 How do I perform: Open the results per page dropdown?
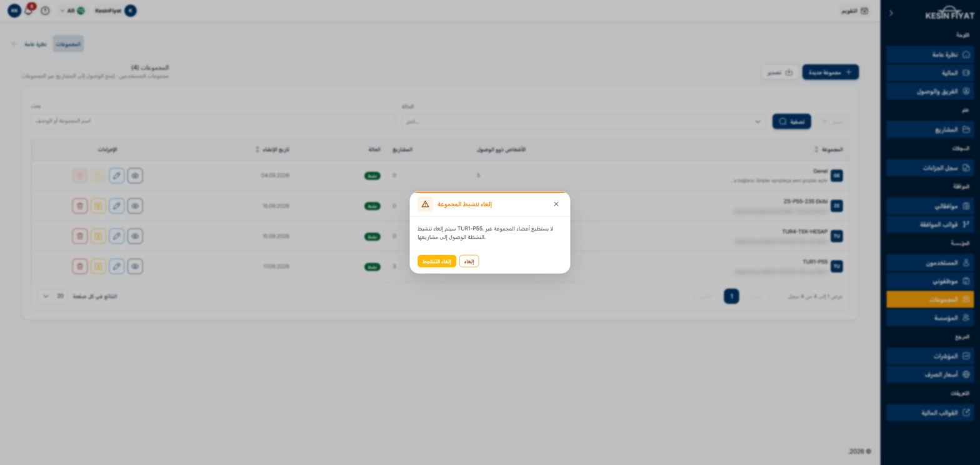coord(53,296)
